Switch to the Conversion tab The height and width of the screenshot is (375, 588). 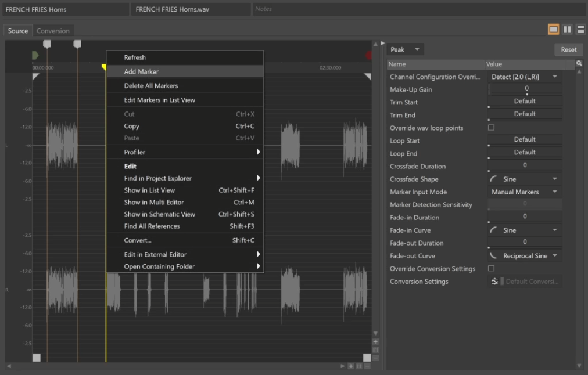tap(53, 31)
